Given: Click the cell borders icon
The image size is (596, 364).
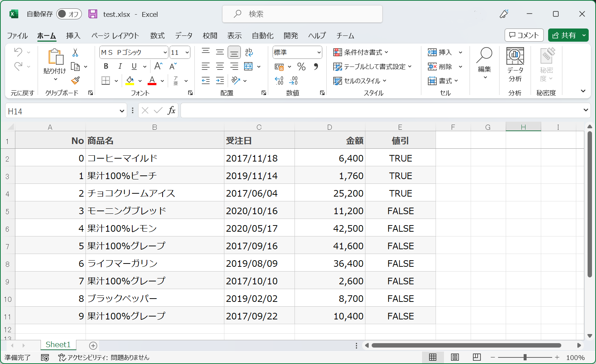Looking at the screenshot, I should pyautogui.click(x=106, y=80).
